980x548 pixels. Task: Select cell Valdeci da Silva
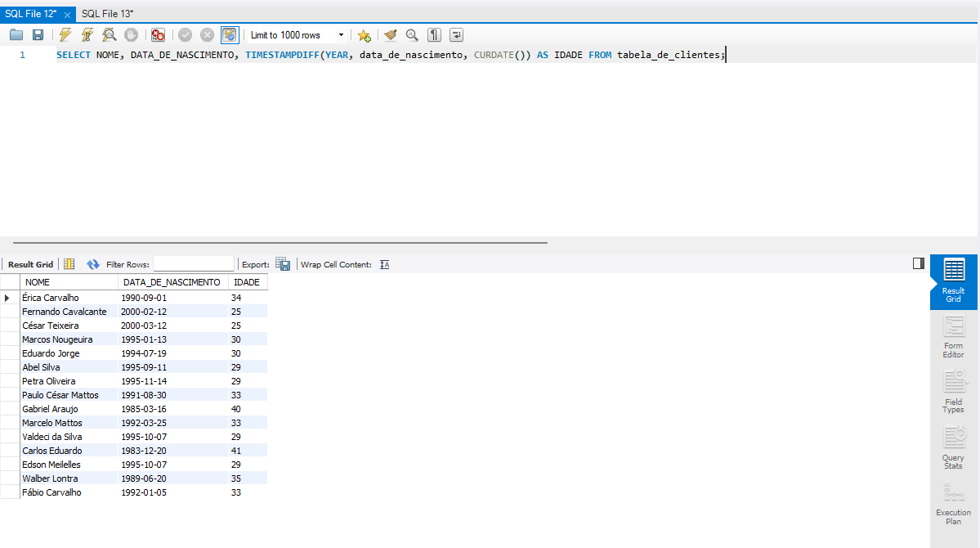point(69,437)
